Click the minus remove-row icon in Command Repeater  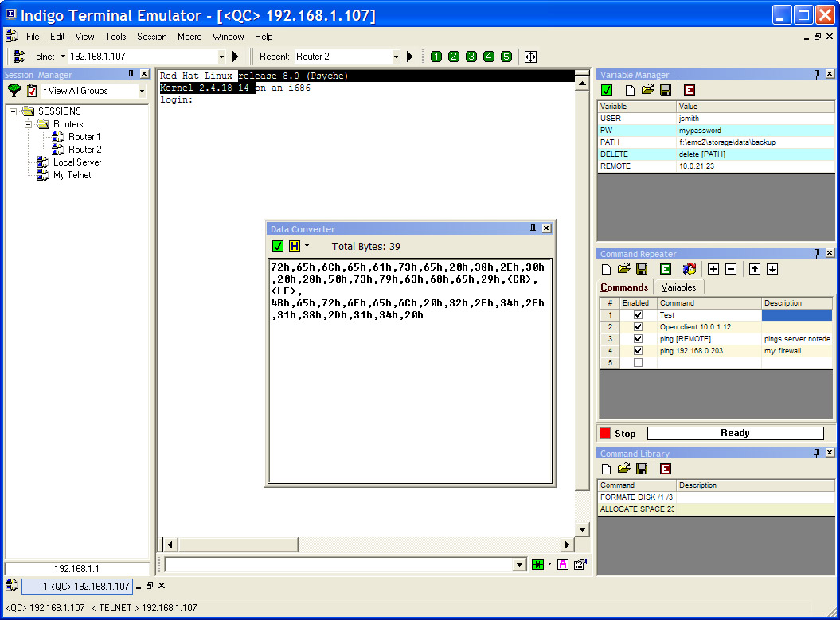(731, 269)
